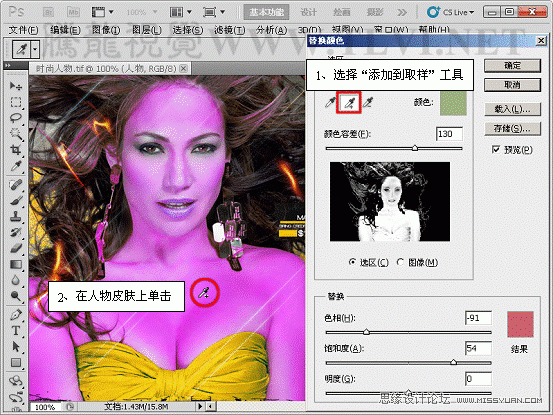This screenshot has height=415, width=553.
Task: Open the Analysis (分析) menu
Action: pyautogui.click(x=272, y=30)
